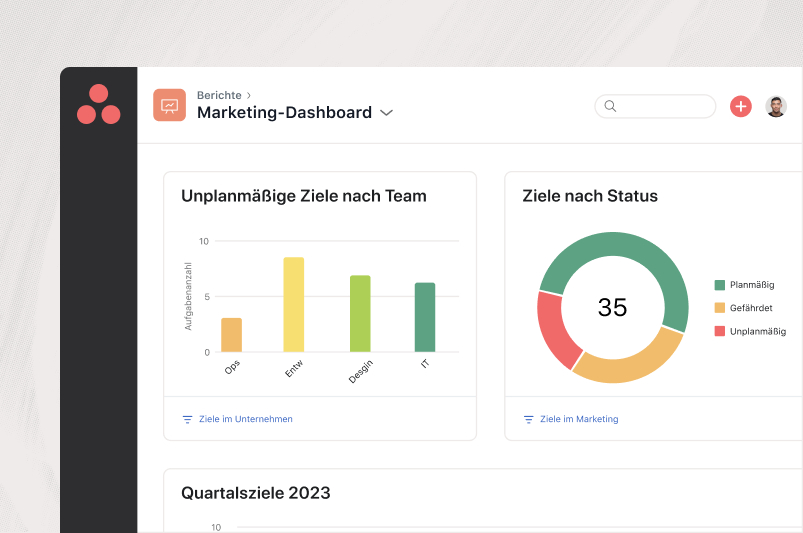The image size is (803, 533).
Task: Open the user profile avatar
Action: click(776, 106)
